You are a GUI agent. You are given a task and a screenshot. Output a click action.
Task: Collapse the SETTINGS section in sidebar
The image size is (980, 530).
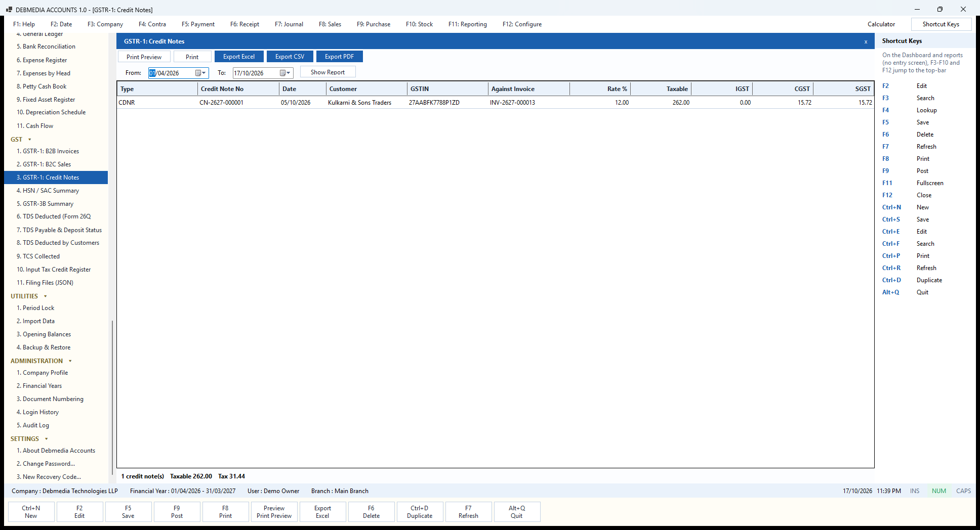[x=47, y=439]
